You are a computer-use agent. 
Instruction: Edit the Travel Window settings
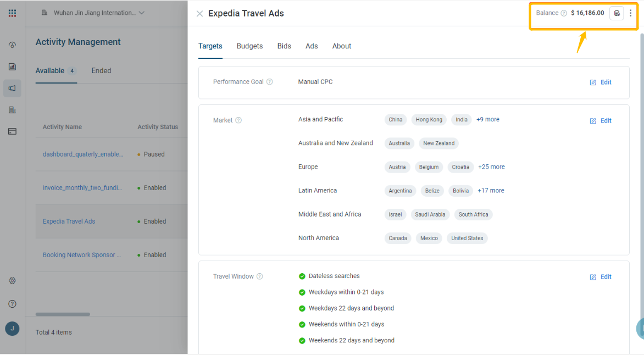[601, 277]
